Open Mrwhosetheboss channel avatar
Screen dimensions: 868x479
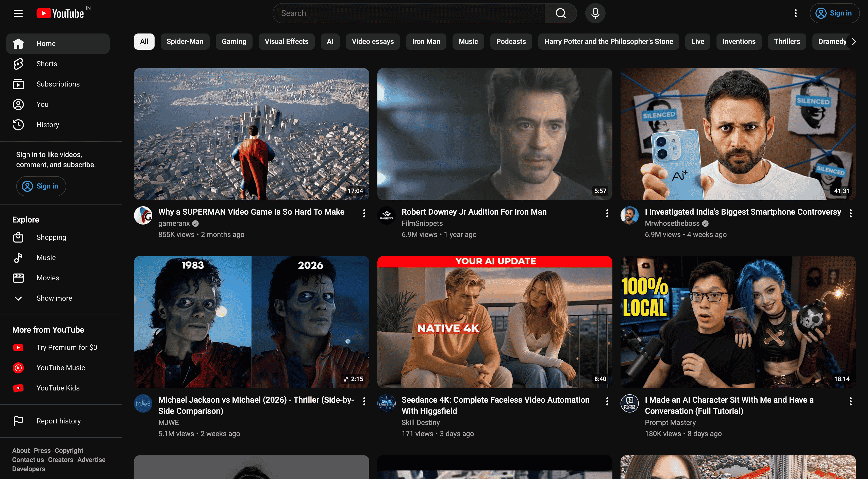tap(629, 215)
